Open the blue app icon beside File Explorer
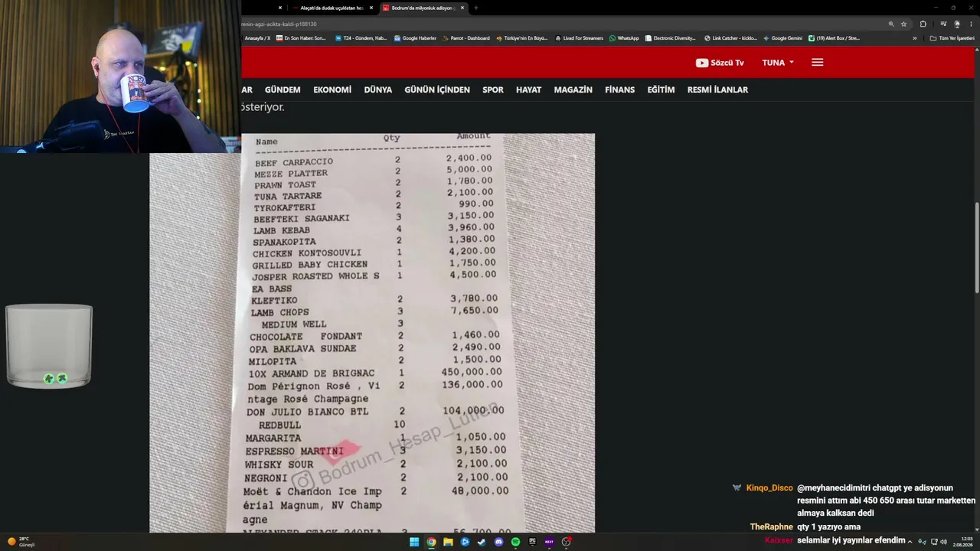Image resolution: width=980 pixels, height=551 pixels. pyautogui.click(x=465, y=542)
